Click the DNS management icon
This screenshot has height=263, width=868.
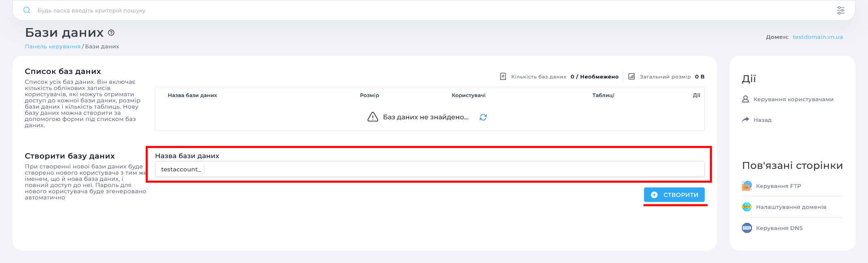[746, 228]
